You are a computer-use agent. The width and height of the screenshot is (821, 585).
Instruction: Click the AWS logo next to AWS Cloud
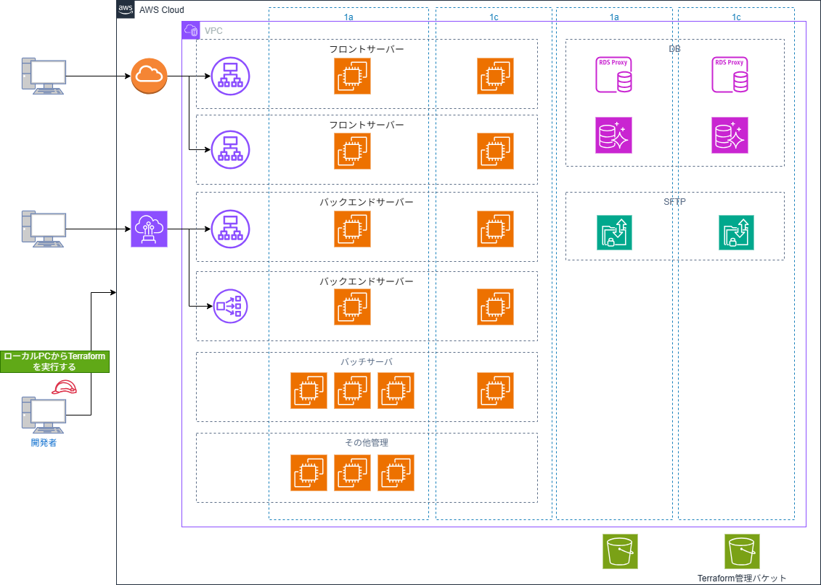126,9
